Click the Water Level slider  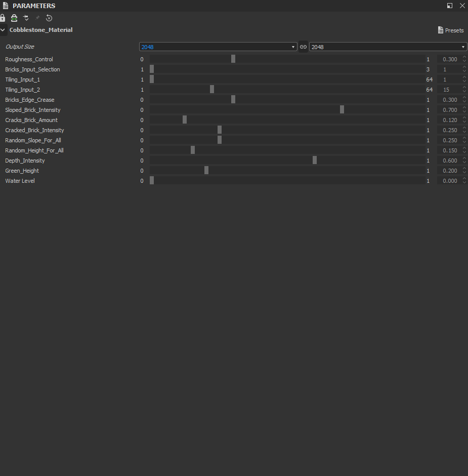287,180
